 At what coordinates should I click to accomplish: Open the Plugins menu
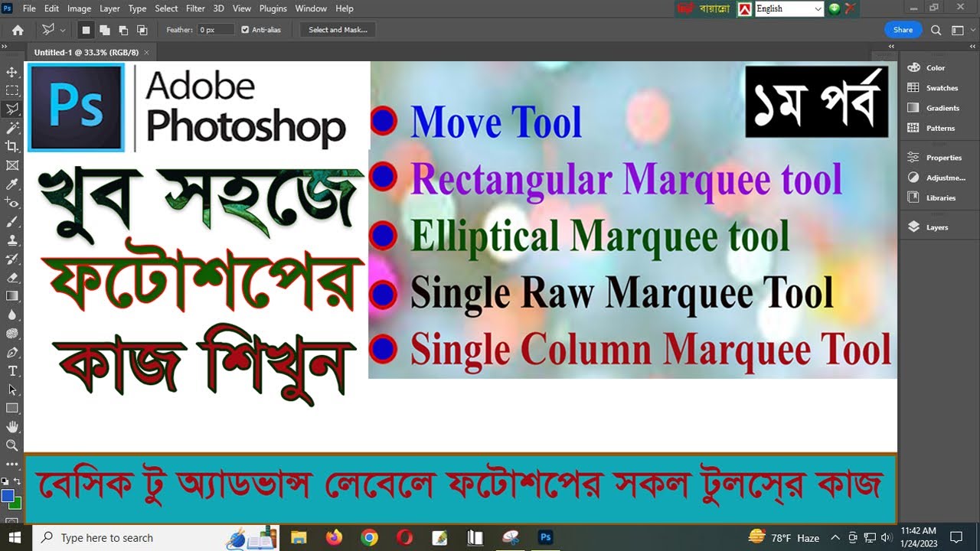tap(273, 8)
